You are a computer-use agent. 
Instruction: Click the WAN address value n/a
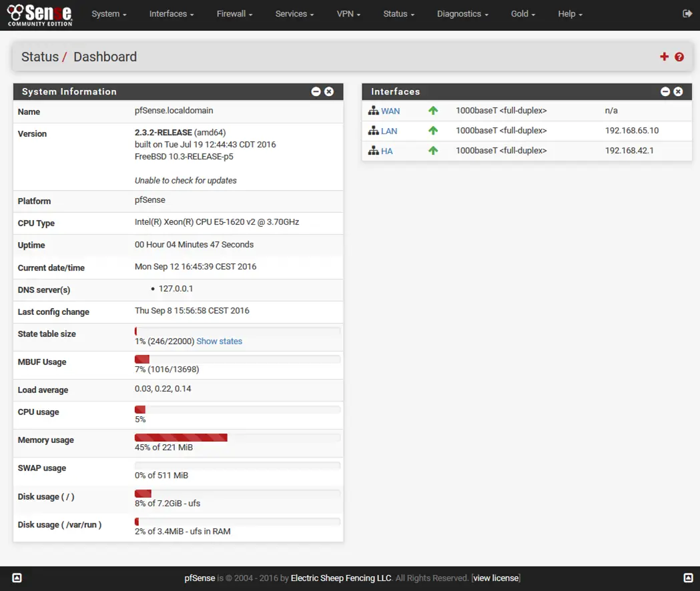click(x=611, y=110)
